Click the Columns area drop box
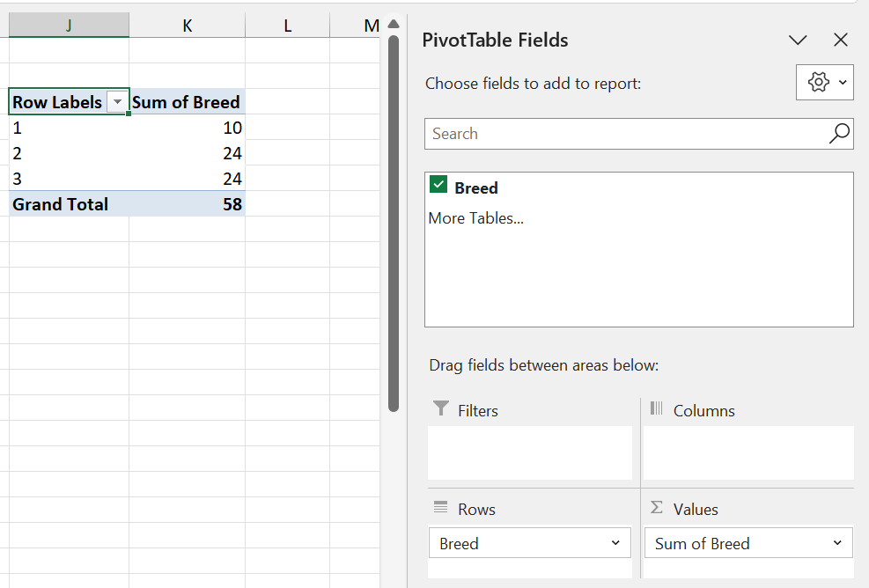Screen dimensions: 869x588 747,452
